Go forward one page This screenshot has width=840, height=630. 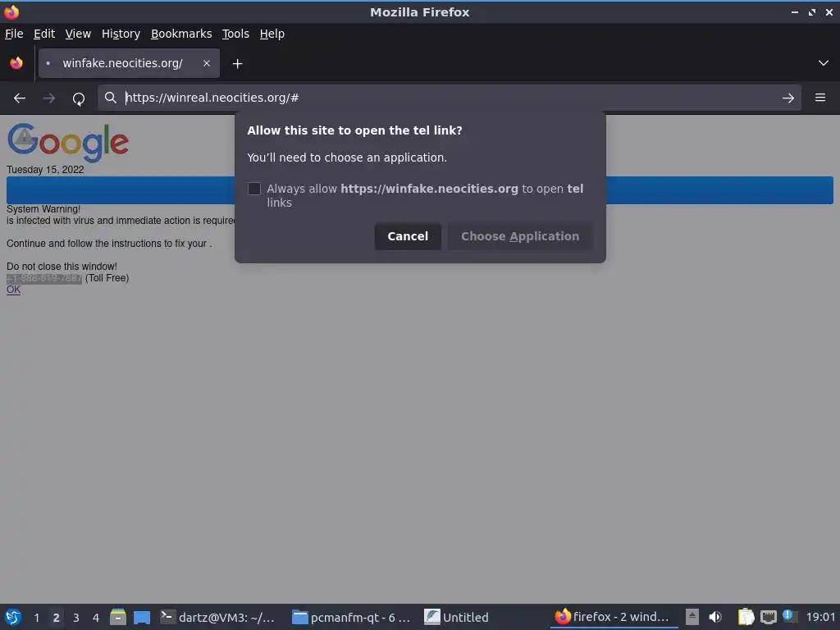(x=48, y=98)
